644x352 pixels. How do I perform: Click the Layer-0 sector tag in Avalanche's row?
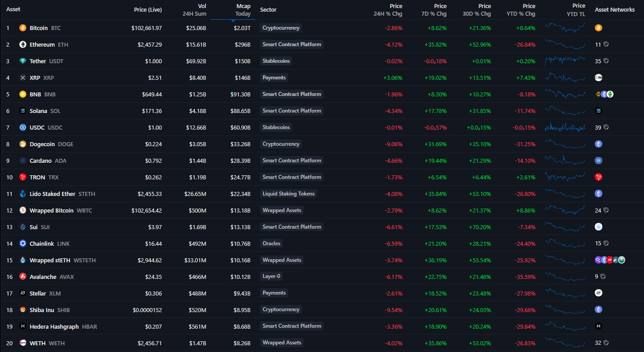click(x=272, y=276)
